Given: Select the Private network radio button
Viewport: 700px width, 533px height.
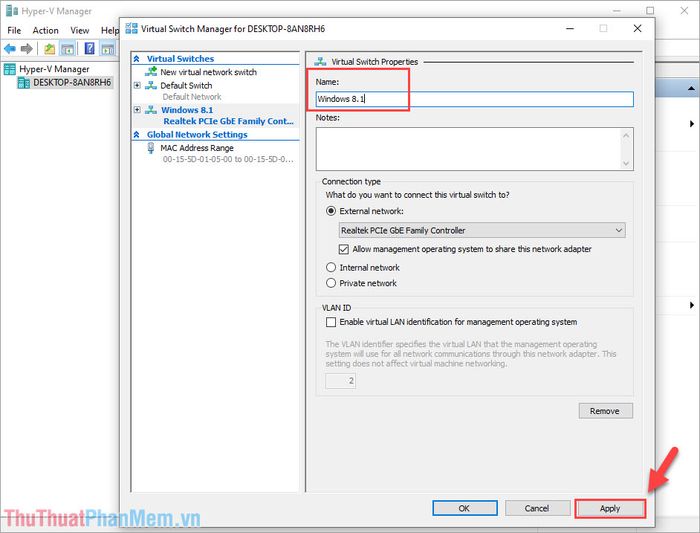Looking at the screenshot, I should [x=331, y=283].
